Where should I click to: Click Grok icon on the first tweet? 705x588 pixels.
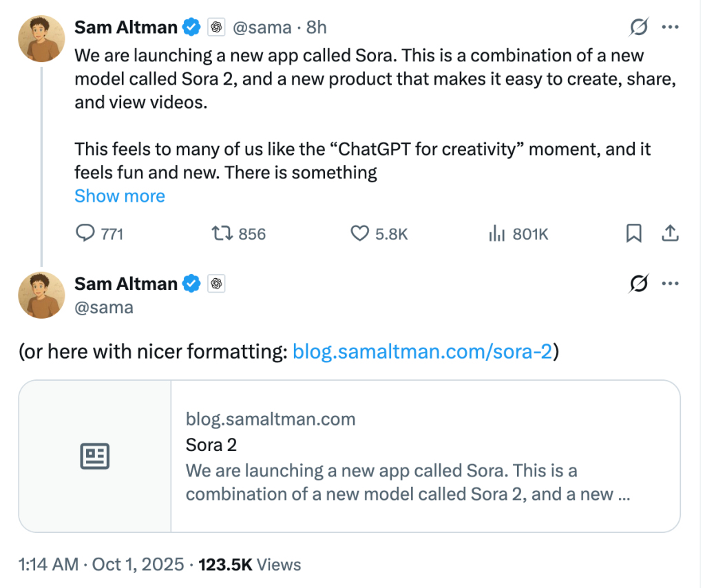pyautogui.click(x=639, y=28)
